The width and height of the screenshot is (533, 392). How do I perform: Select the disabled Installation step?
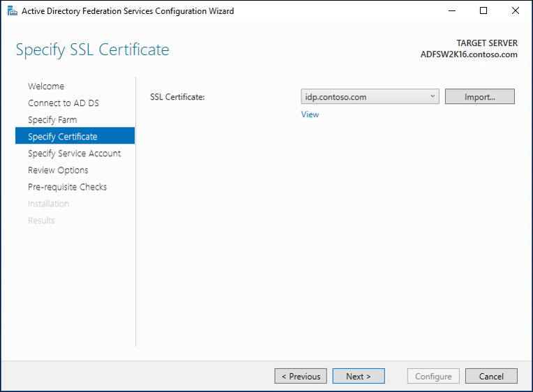tap(48, 204)
